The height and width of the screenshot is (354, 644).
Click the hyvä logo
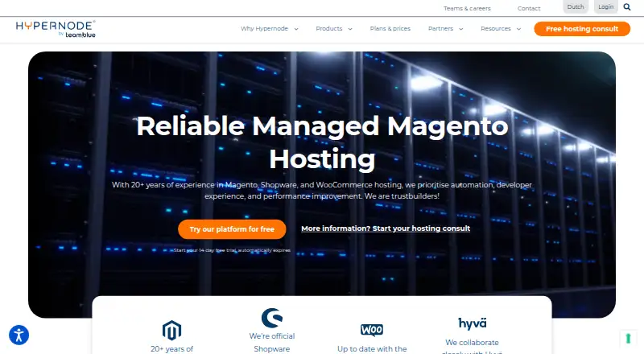(473, 323)
